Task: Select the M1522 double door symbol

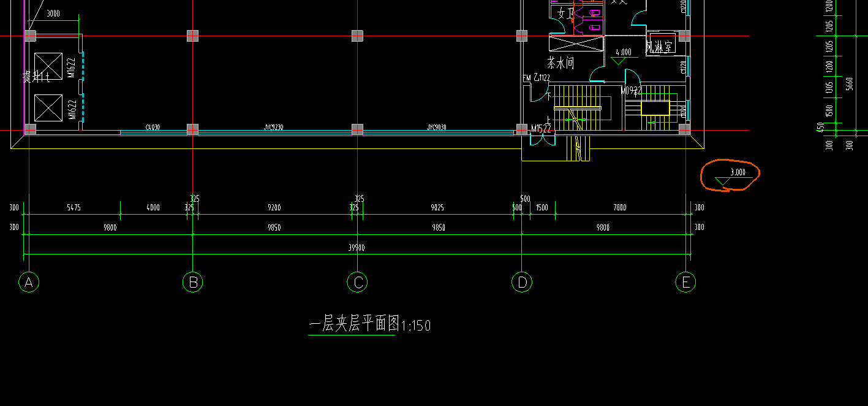Action: pyautogui.click(x=542, y=139)
